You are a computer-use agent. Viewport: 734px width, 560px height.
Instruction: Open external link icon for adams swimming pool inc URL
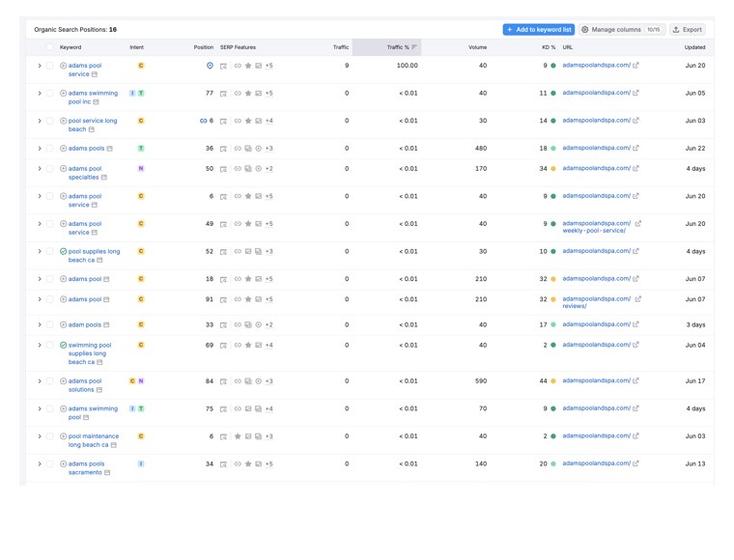point(635,93)
